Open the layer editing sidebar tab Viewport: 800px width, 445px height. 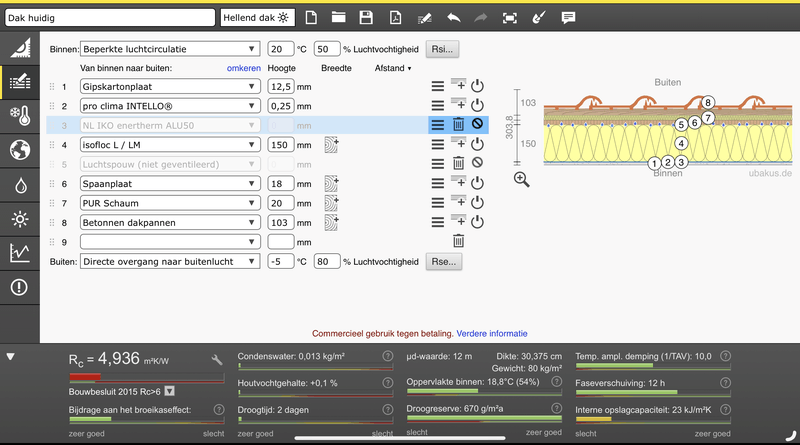coord(20,82)
